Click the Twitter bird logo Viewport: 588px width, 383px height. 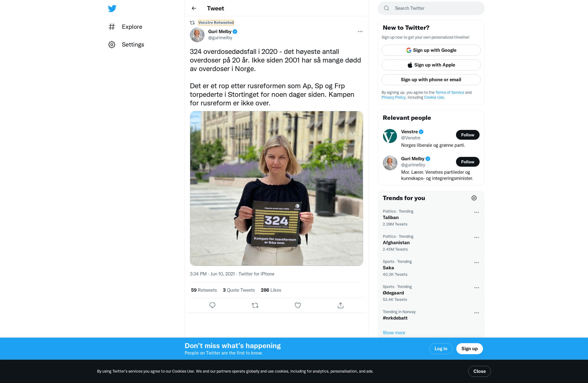click(112, 8)
